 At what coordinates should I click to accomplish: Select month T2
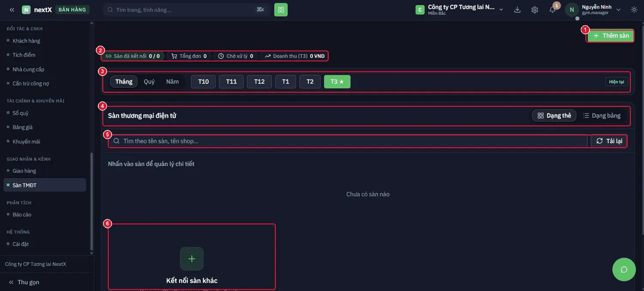coord(310,82)
